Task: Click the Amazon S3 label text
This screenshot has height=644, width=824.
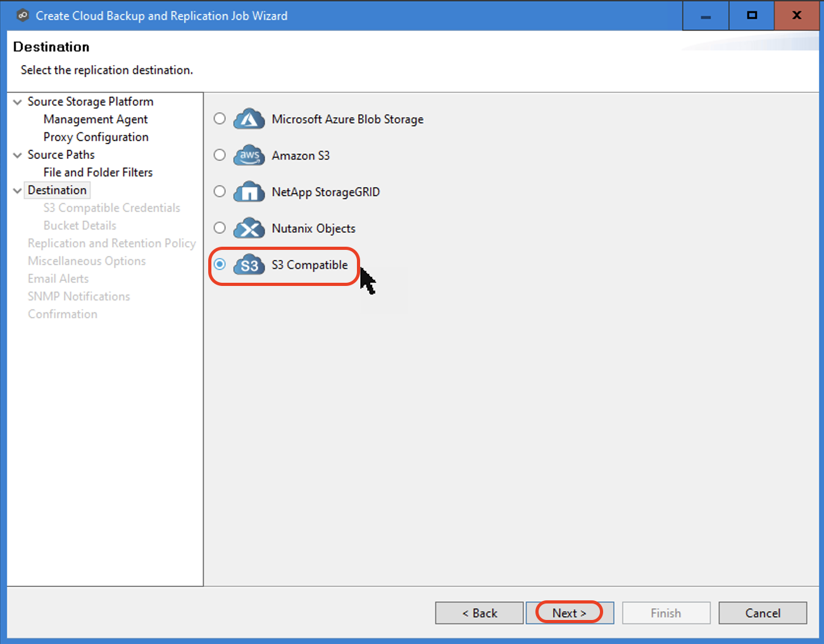Action: [301, 156]
